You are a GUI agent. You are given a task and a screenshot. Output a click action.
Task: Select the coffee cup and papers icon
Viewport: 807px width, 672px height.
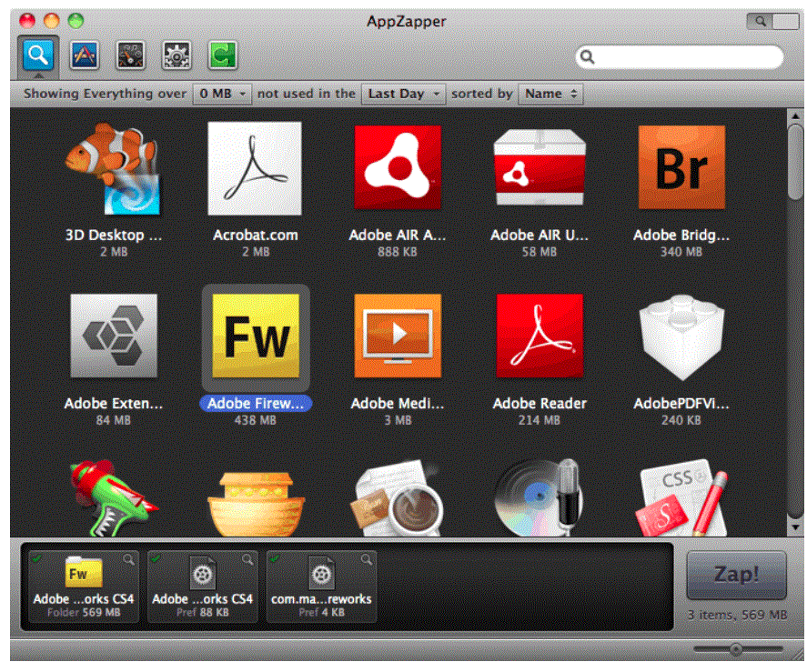[398, 499]
